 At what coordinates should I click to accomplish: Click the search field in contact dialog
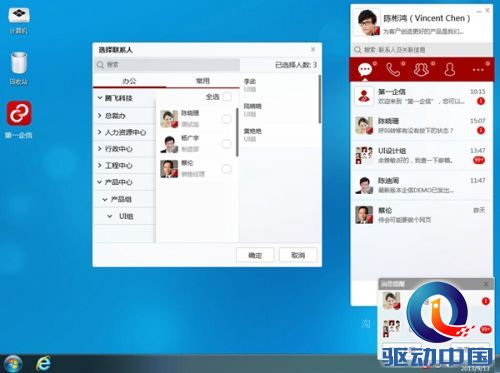(x=167, y=65)
